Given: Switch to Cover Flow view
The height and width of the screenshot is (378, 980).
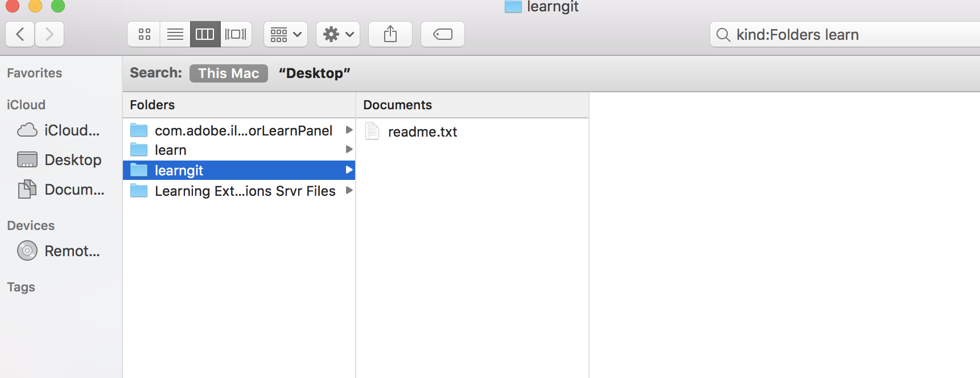Looking at the screenshot, I should [236, 34].
